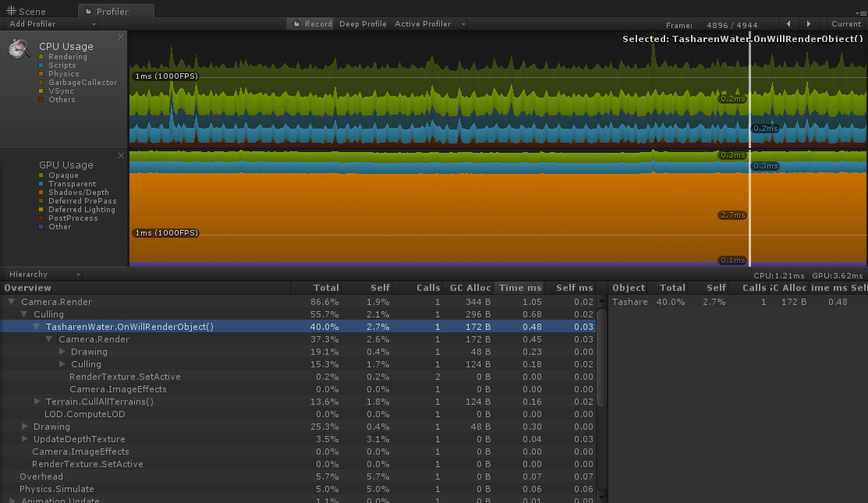This screenshot has width=868, height=503.
Task: Collapse the Camera.Render top-level row
Action: (12, 302)
